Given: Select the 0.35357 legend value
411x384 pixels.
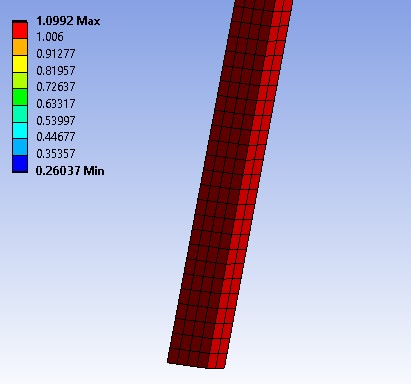Looking at the screenshot, I should tap(56, 154).
